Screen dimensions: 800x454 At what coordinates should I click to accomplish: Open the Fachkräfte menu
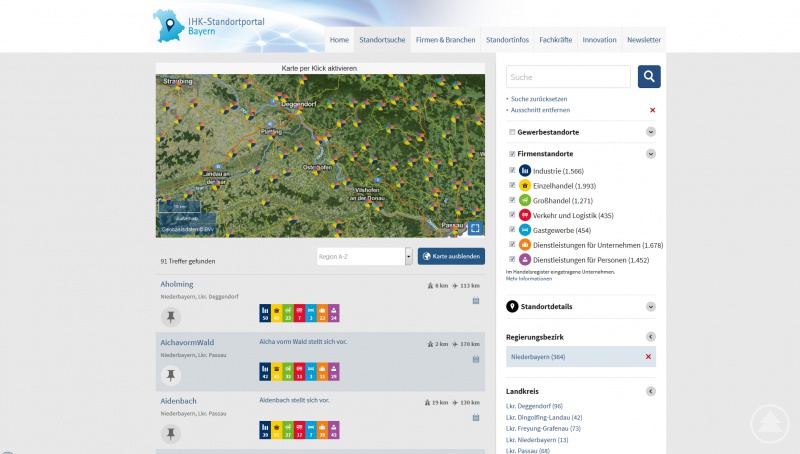coord(556,40)
